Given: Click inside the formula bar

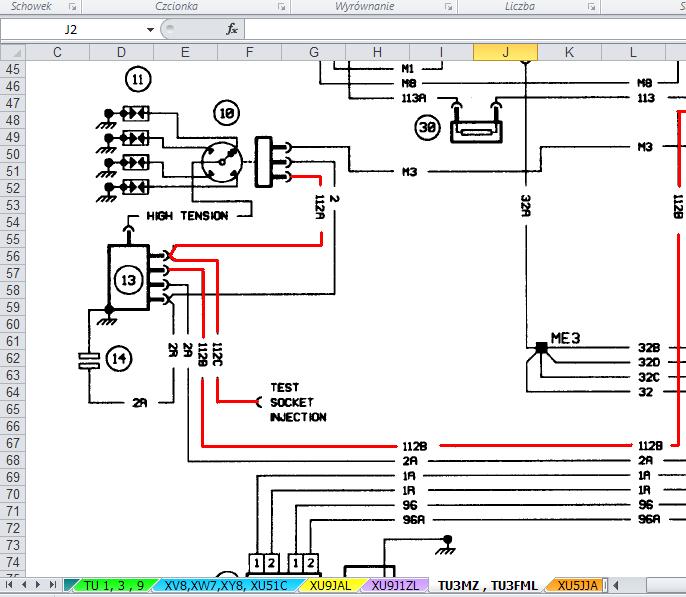Looking at the screenshot, I should tap(460, 30).
